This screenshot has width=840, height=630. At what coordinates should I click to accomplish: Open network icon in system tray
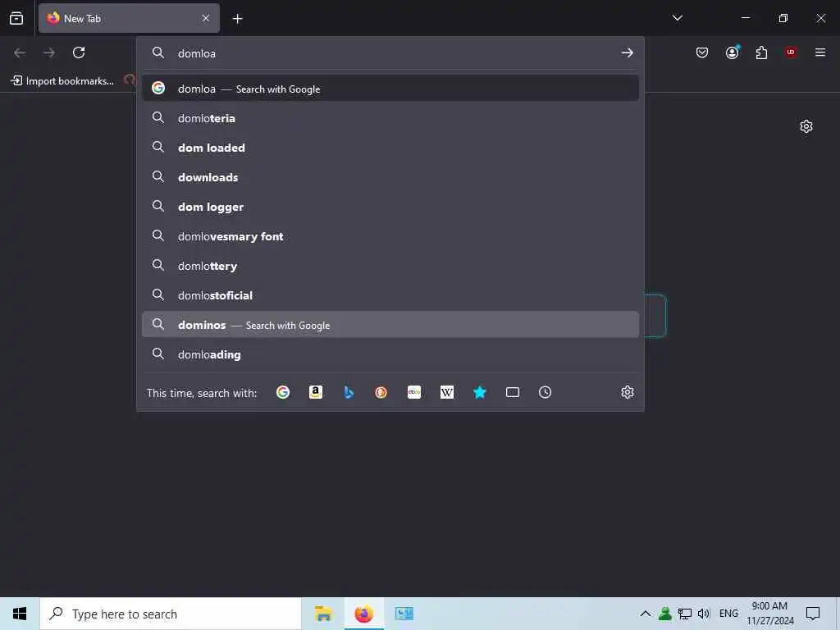[x=685, y=614]
